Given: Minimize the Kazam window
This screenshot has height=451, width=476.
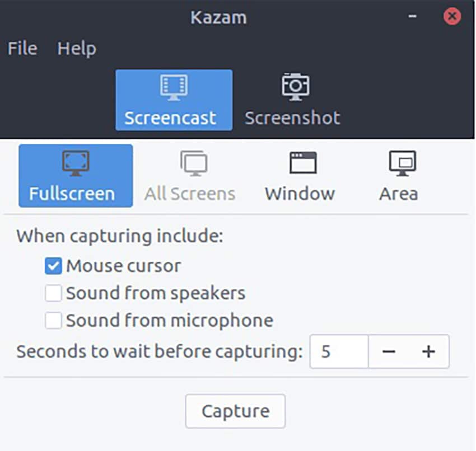Looking at the screenshot, I should point(413,16).
